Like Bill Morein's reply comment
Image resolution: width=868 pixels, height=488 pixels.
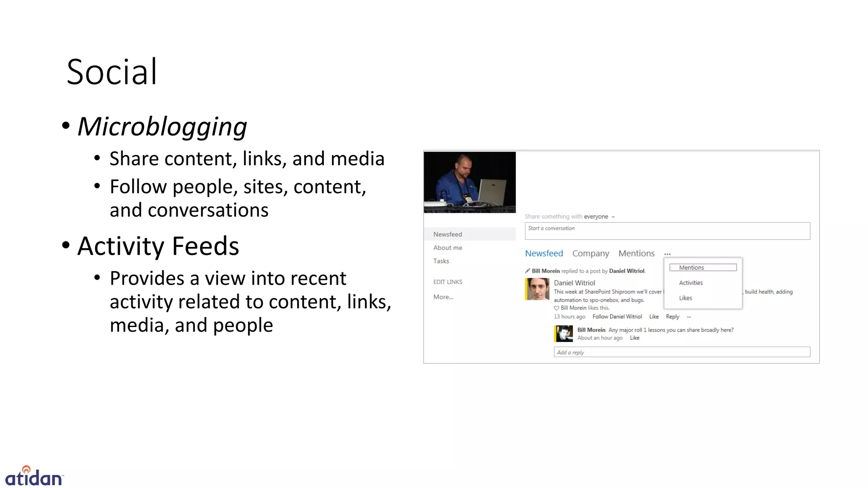pyautogui.click(x=634, y=338)
